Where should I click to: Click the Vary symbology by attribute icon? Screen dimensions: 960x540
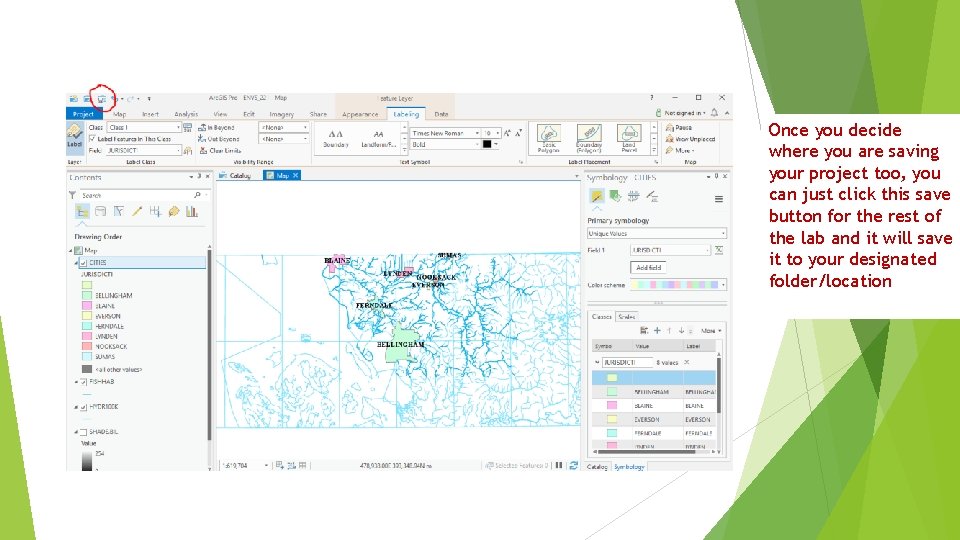click(615, 196)
